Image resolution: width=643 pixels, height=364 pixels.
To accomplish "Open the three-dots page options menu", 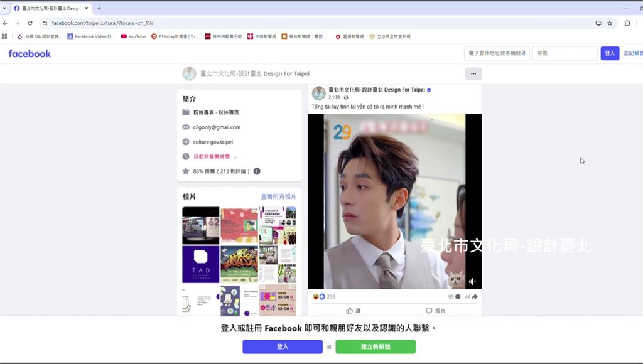I will click(473, 73).
